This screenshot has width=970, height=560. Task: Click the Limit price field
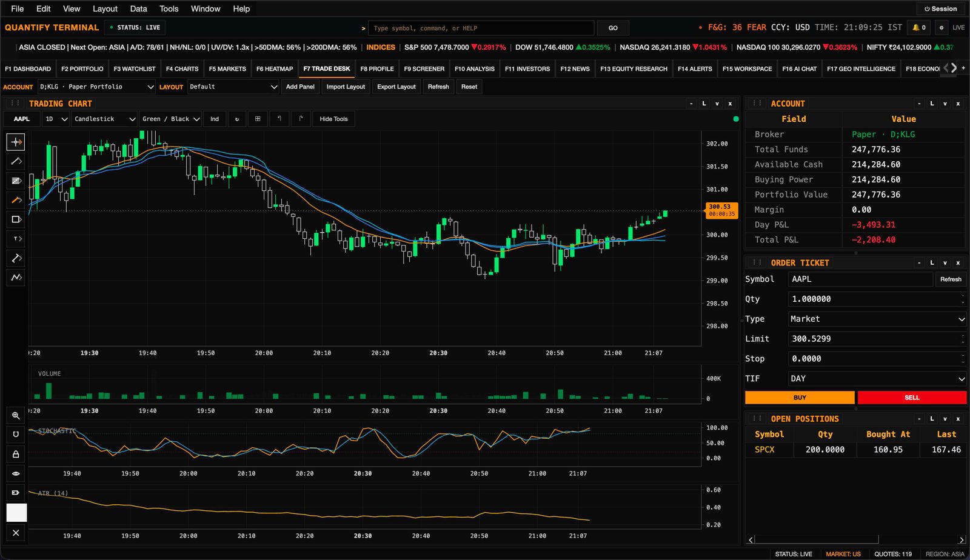point(877,339)
